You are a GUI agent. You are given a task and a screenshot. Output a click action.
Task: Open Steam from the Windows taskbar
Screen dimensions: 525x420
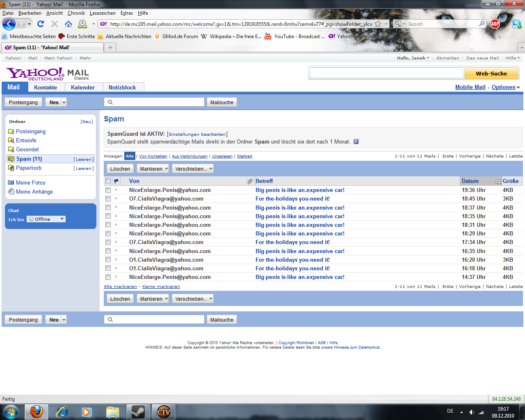(138, 411)
